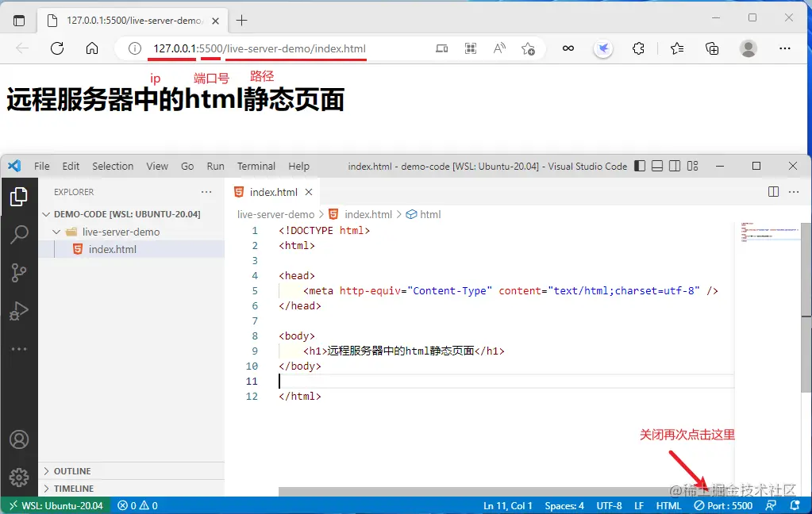Image resolution: width=812 pixels, height=514 pixels.
Task: Open VS Code notifications bell
Action: coord(795,506)
